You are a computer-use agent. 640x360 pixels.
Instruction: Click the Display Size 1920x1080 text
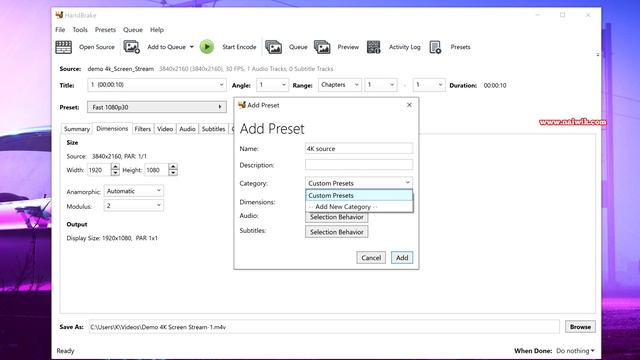pyautogui.click(x=112, y=238)
